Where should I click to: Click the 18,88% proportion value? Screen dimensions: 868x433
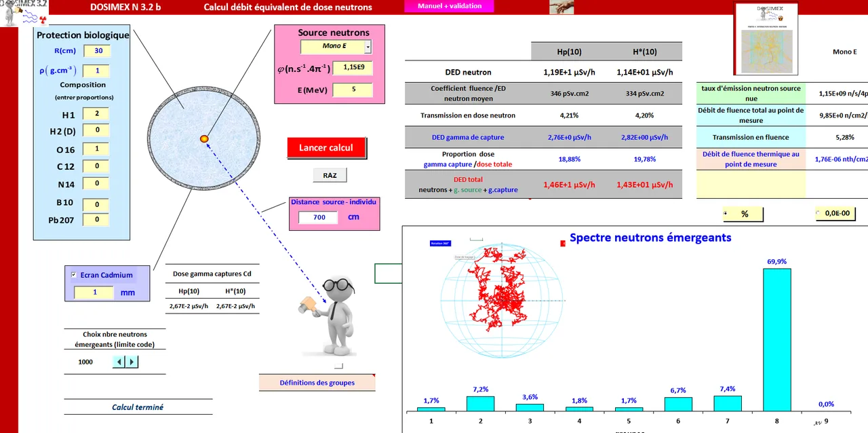(569, 159)
